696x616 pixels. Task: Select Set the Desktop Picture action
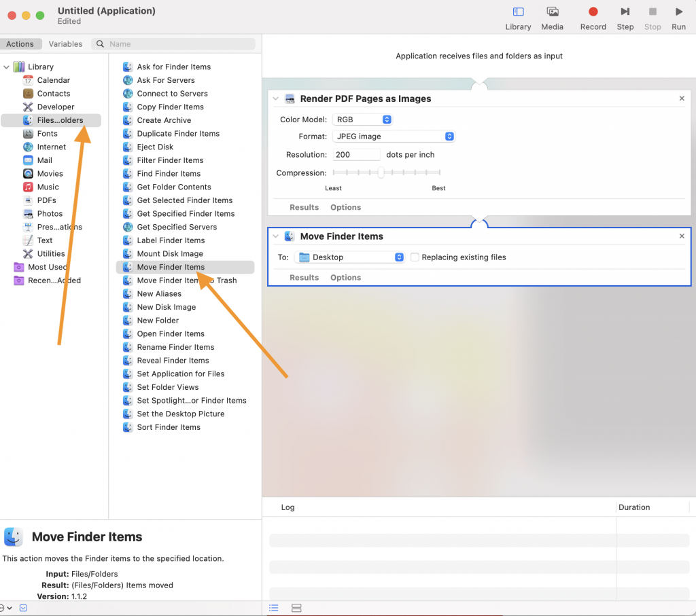point(181,414)
